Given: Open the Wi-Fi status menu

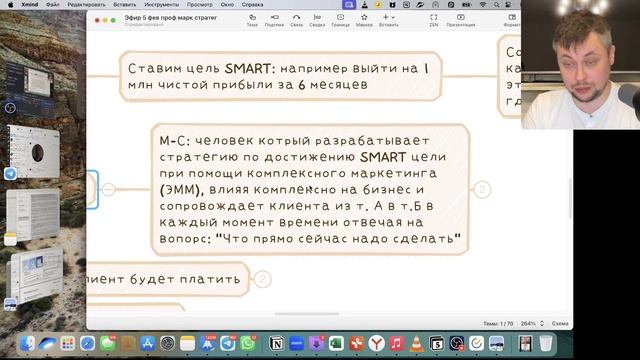Looking at the screenshot, I should pos(483,4).
